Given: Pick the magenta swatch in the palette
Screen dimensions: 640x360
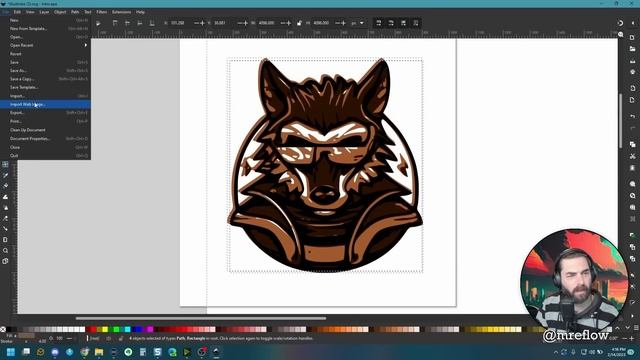Looking at the screenshot, I should coord(150,329).
